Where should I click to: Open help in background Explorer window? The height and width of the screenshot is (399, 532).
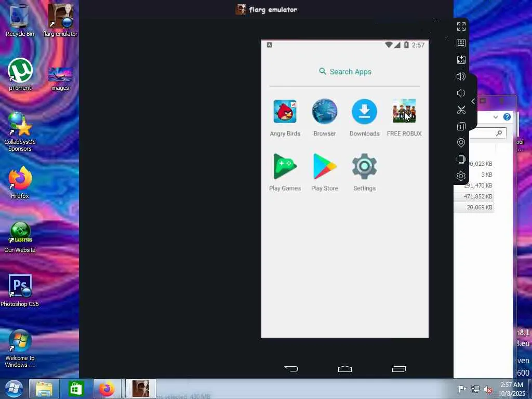coord(507,117)
